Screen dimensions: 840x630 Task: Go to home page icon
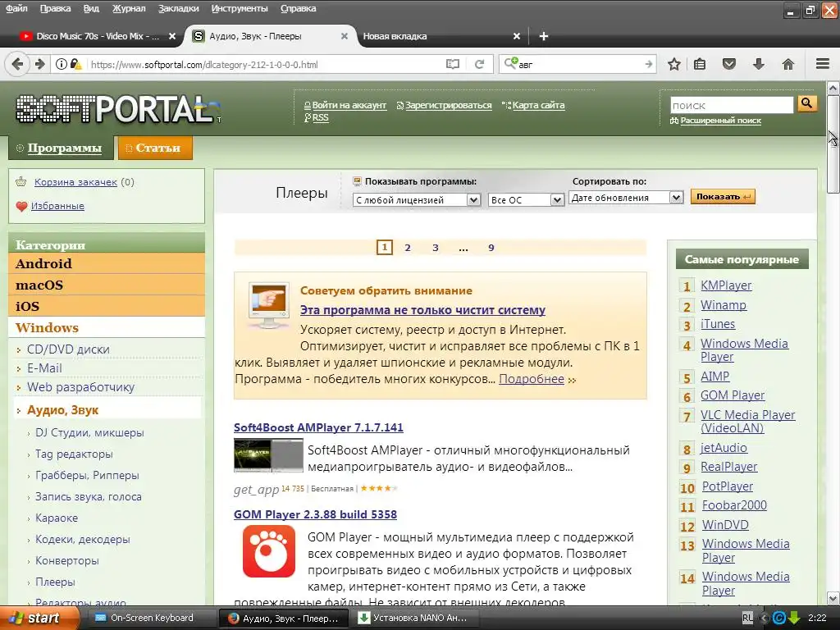788,64
